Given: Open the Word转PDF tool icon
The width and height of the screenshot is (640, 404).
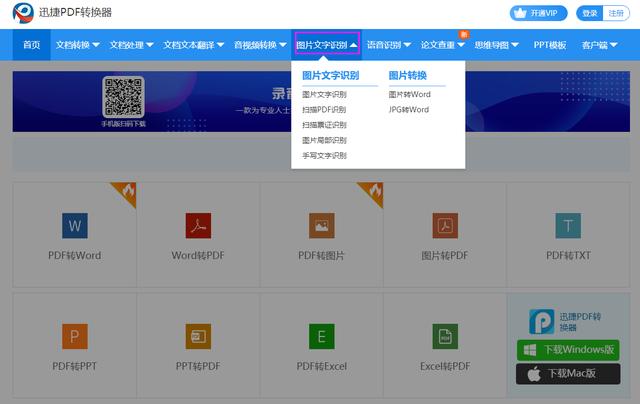Looking at the screenshot, I should pos(198,226).
